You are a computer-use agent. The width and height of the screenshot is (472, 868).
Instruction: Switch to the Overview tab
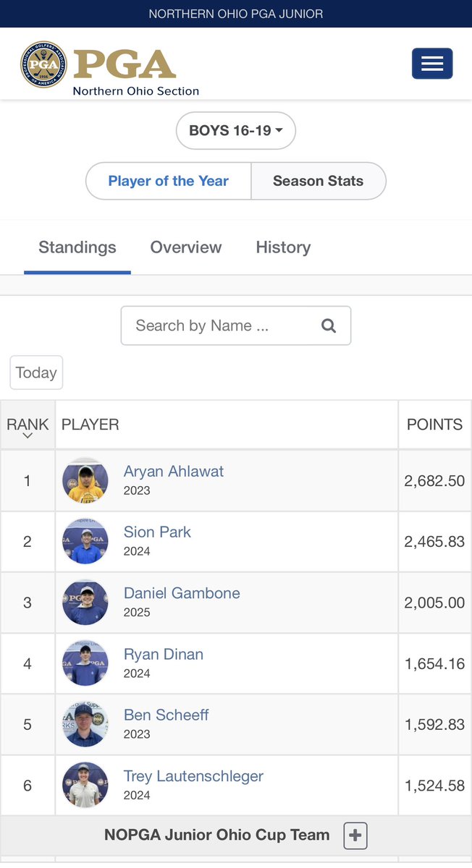pyautogui.click(x=186, y=247)
